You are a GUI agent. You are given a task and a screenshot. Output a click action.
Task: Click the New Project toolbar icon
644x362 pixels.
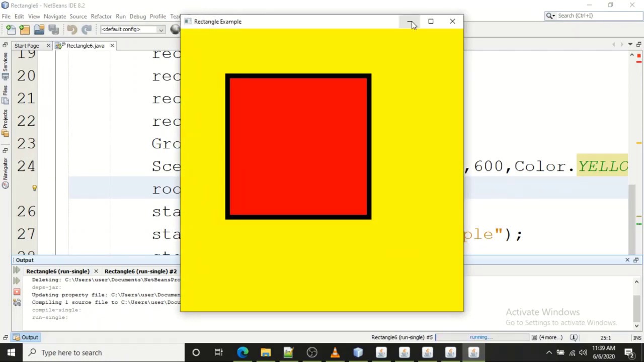(25, 29)
